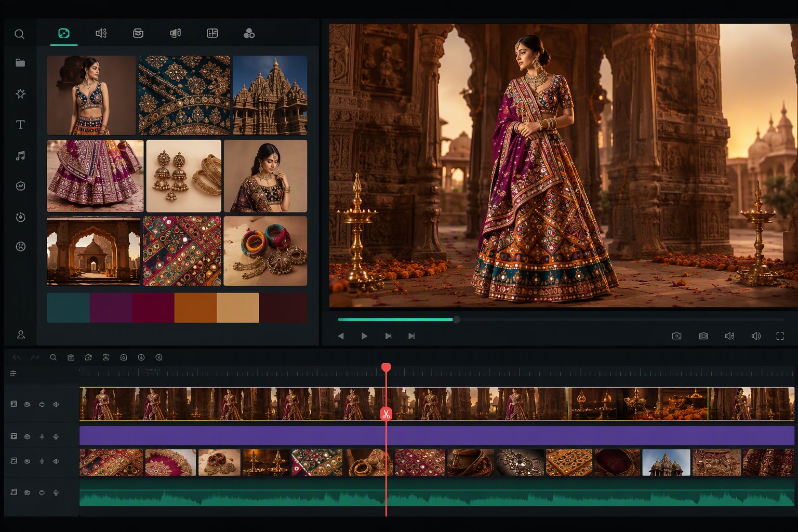Open the music note library in the sidebar
Image resolution: width=798 pixels, height=532 pixels.
(x=20, y=156)
